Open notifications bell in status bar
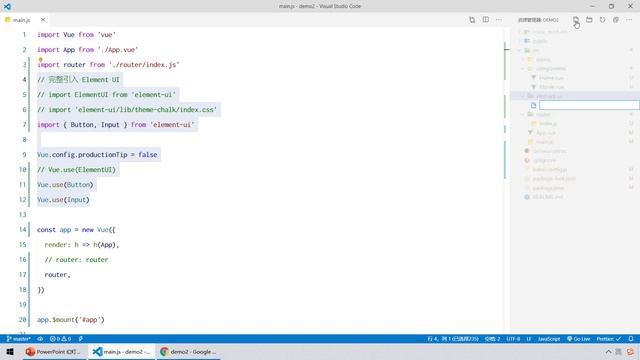This screenshot has height=360, width=640. point(631,339)
